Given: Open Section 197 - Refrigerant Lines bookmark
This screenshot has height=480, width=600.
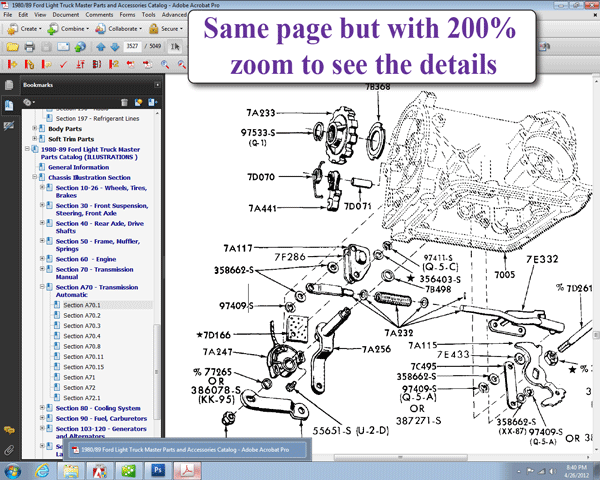Looking at the screenshot, I should coord(97,119).
